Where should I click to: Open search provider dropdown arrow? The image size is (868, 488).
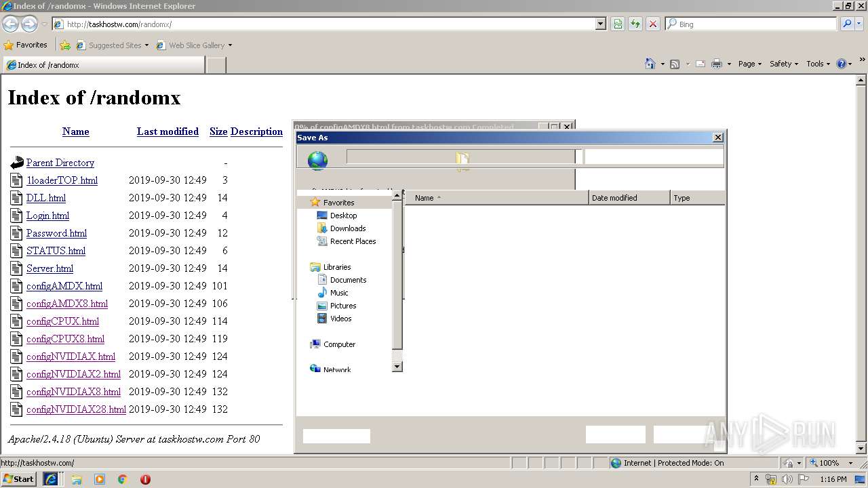(860, 24)
